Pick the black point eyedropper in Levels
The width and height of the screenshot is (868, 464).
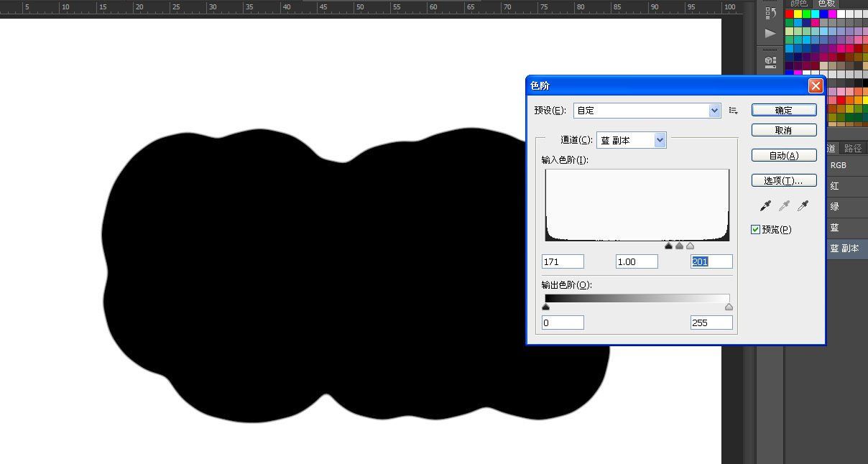coord(765,206)
